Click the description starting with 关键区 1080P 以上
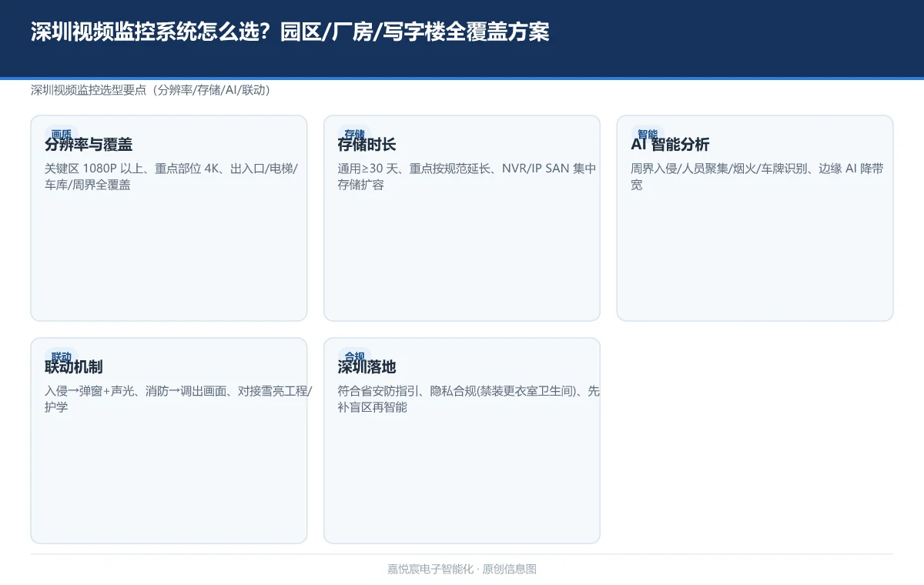This screenshot has height=585, width=924. coord(171,176)
